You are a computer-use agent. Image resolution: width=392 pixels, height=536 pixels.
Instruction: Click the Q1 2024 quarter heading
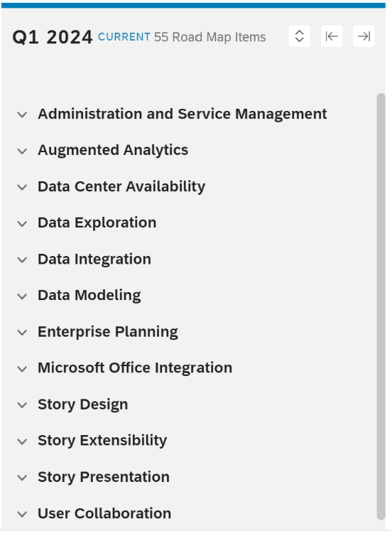(53, 37)
